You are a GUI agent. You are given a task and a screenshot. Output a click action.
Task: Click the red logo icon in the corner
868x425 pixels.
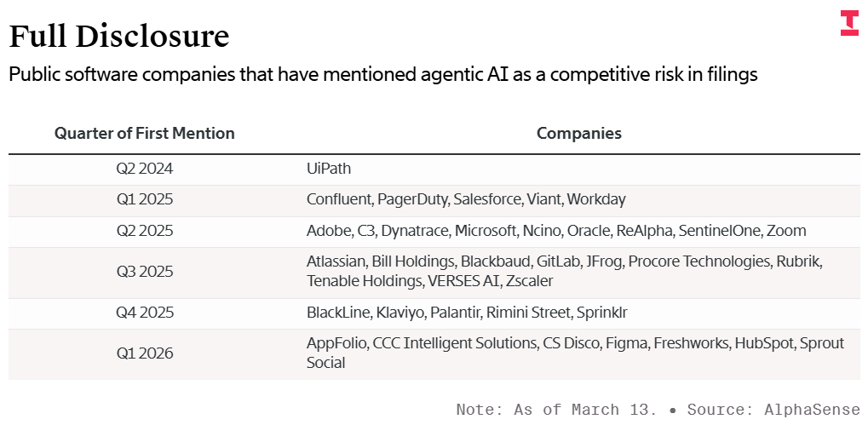(849, 23)
